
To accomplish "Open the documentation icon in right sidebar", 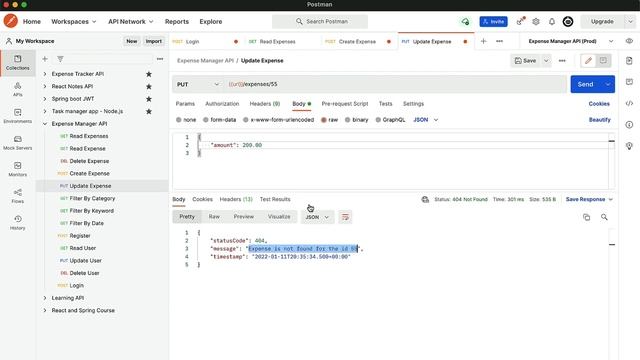I will [629, 61].
